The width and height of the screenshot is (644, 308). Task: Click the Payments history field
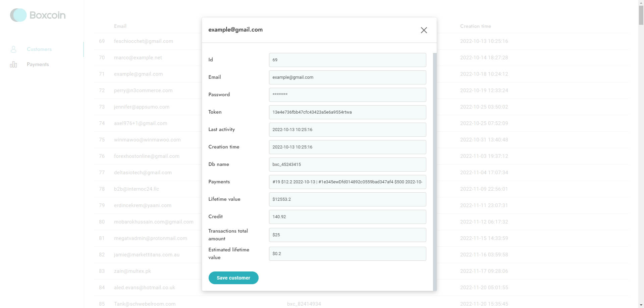347,182
